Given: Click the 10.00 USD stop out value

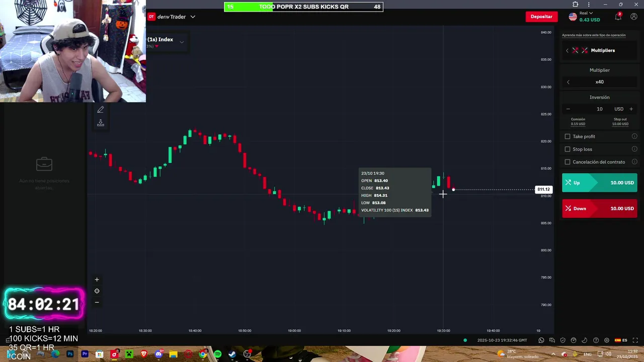Looking at the screenshot, I should [x=620, y=124].
